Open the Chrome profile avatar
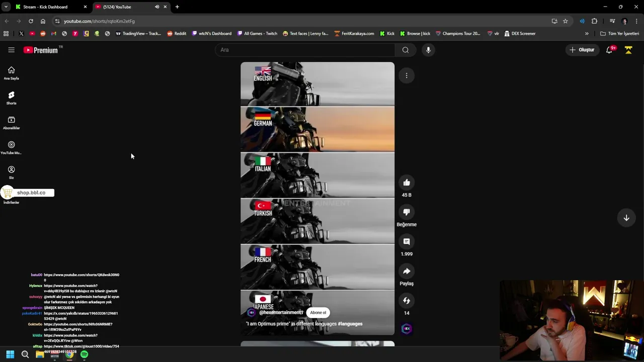 tap(625, 21)
